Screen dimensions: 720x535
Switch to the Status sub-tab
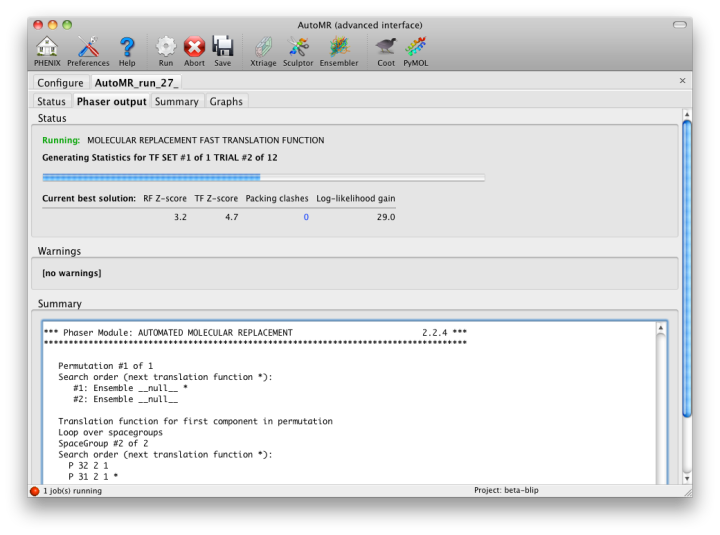(x=51, y=101)
